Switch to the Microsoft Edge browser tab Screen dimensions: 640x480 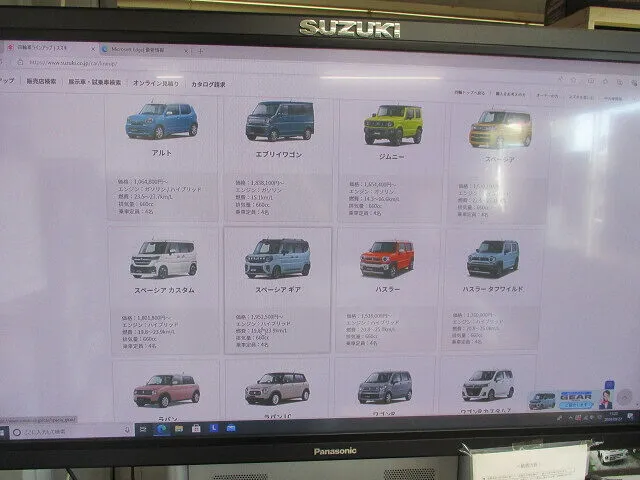click(x=143, y=50)
